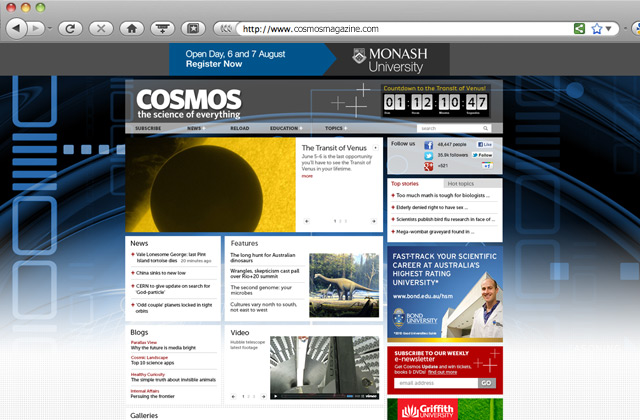The height and width of the screenshot is (420, 640).
Task: Bookmark the page with the star icon
Action: 596,29
